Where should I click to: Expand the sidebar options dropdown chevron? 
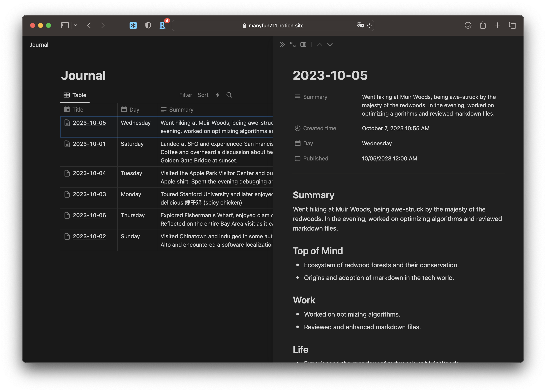coord(75,25)
